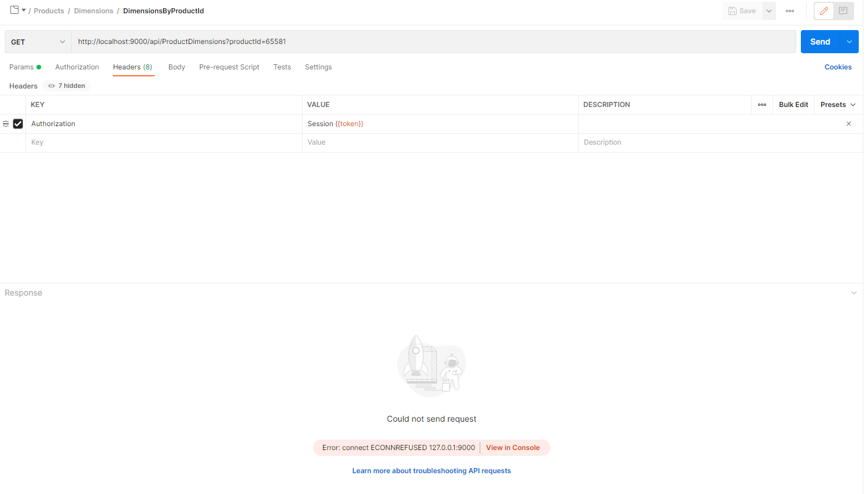Uncheck the Authorization header checkbox
The width and height of the screenshot is (868, 494).
pos(18,124)
